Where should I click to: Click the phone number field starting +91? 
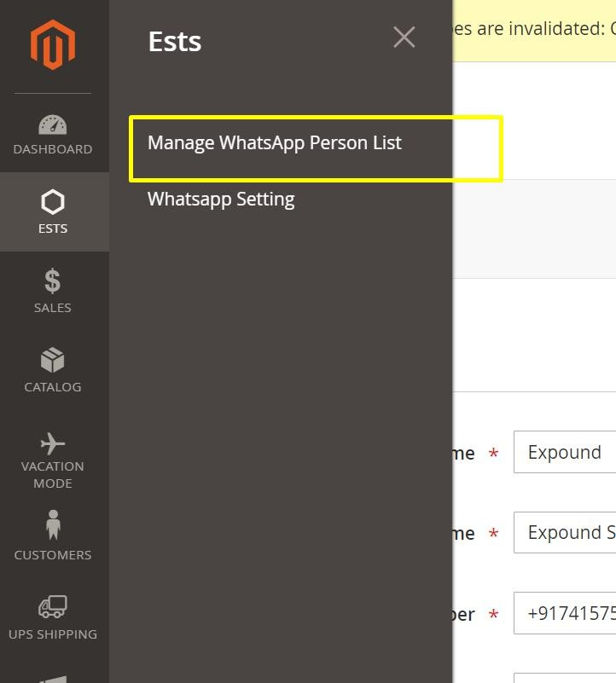tap(565, 613)
